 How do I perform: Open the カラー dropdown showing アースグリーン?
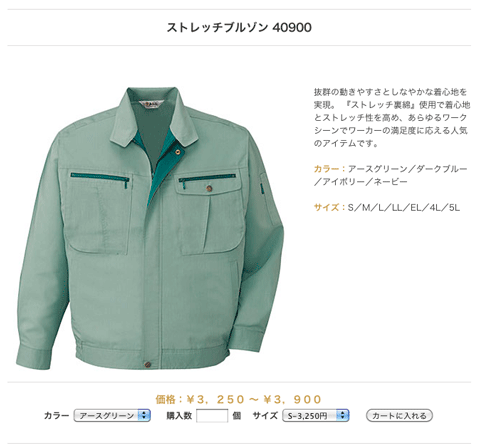pyautogui.click(x=112, y=415)
